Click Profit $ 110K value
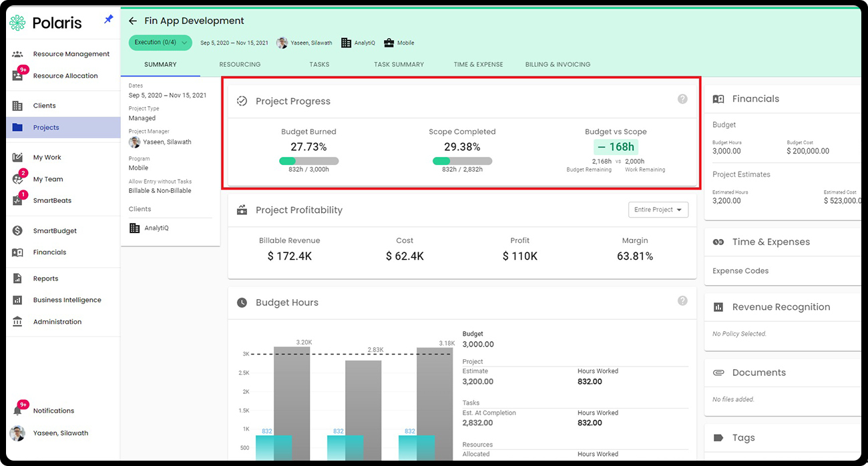Viewport: 868px width, 466px height. pos(520,256)
